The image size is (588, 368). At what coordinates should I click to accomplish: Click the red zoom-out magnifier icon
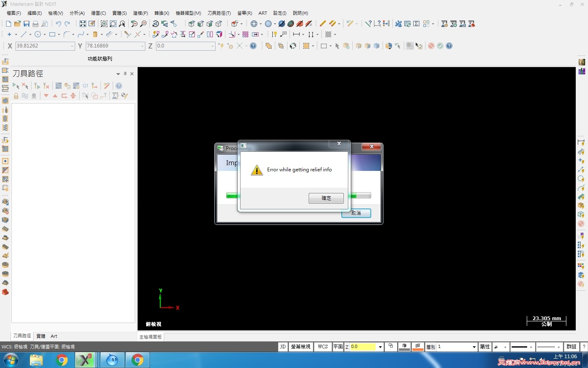[143, 24]
